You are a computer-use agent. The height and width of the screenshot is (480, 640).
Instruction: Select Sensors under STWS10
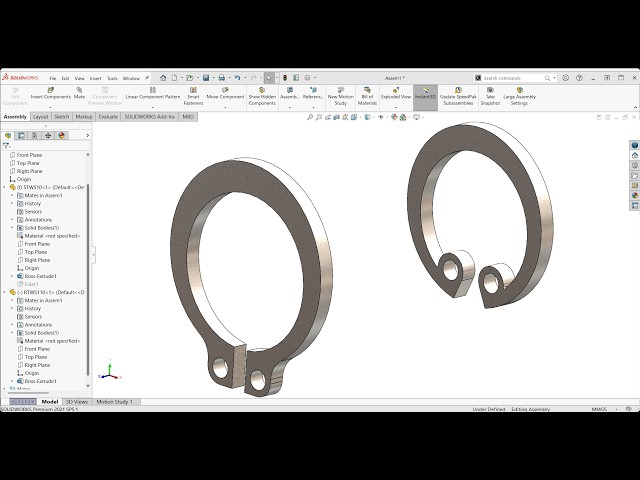coord(33,211)
